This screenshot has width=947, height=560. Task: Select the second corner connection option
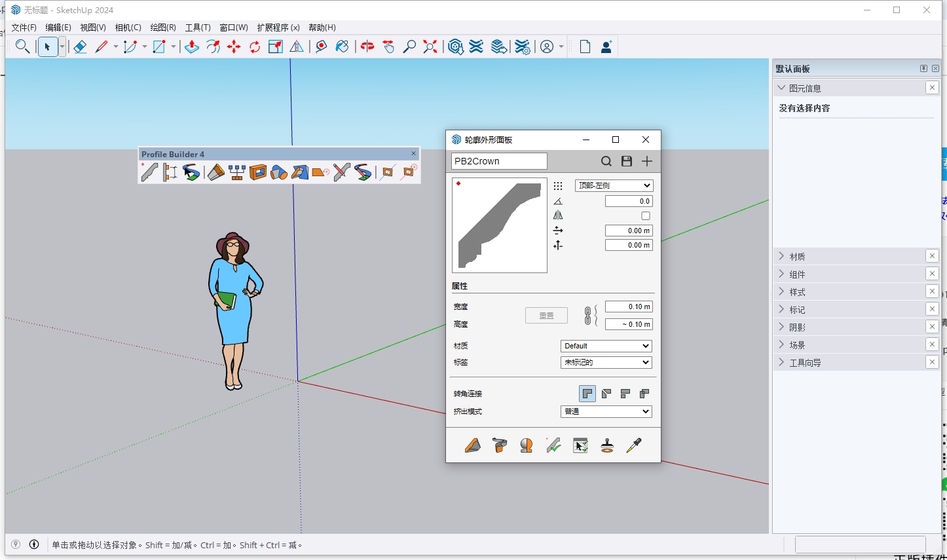tap(606, 393)
